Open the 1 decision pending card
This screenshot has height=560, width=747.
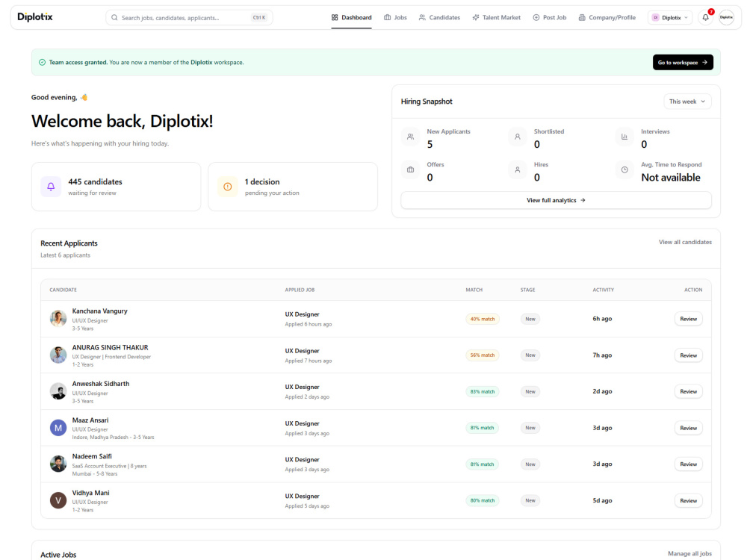point(293,187)
